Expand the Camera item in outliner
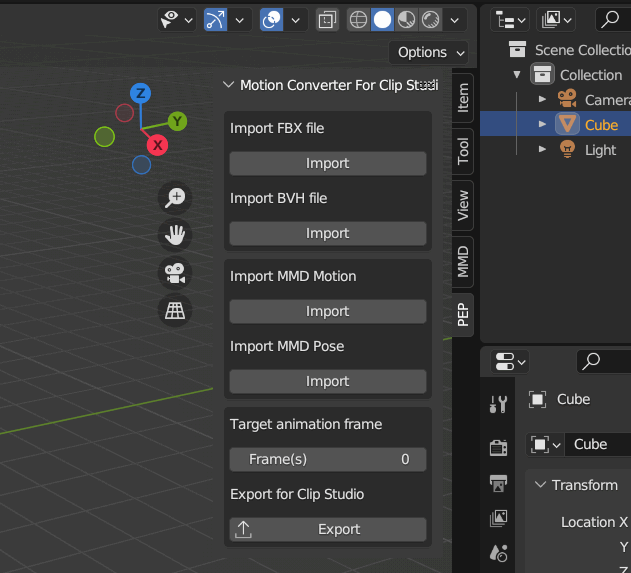The width and height of the screenshot is (631, 573). [542, 99]
